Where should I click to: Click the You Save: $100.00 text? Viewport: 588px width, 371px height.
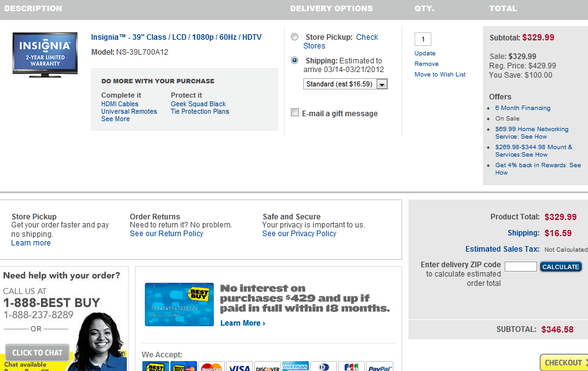[520, 75]
